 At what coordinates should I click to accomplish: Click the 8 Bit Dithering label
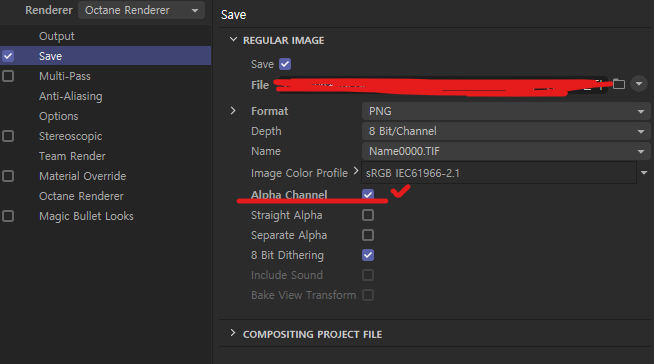287,255
